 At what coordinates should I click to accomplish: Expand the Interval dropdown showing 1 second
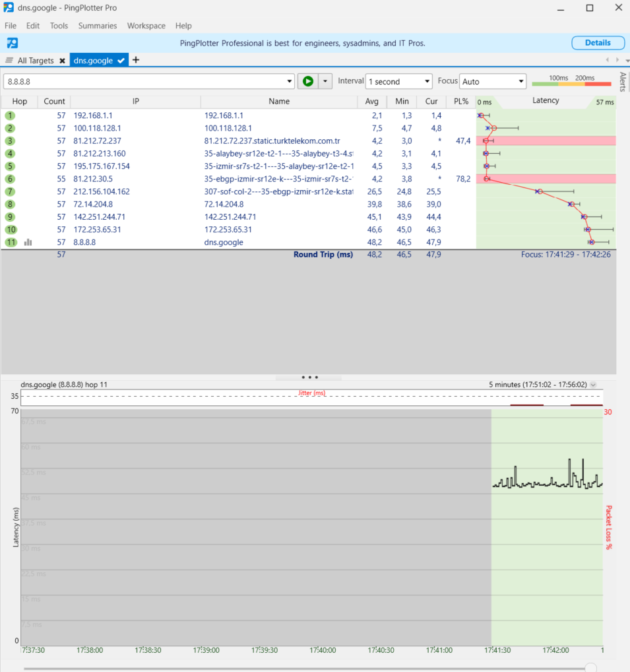(398, 81)
